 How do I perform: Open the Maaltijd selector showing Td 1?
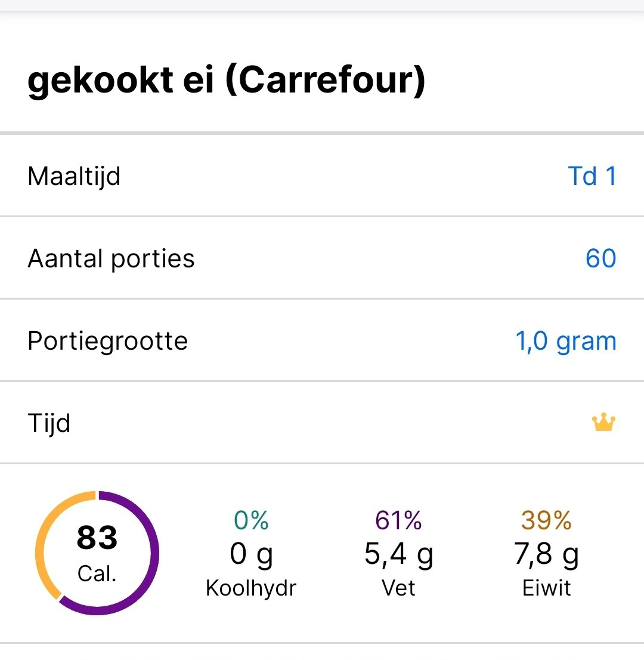(x=592, y=176)
